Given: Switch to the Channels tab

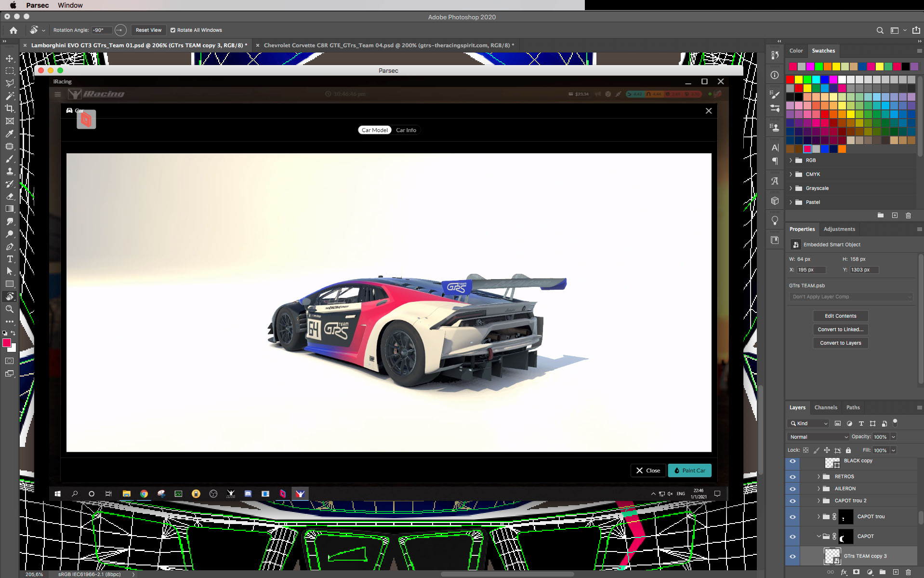Looking at the screenshot, I should click(826, 407).
